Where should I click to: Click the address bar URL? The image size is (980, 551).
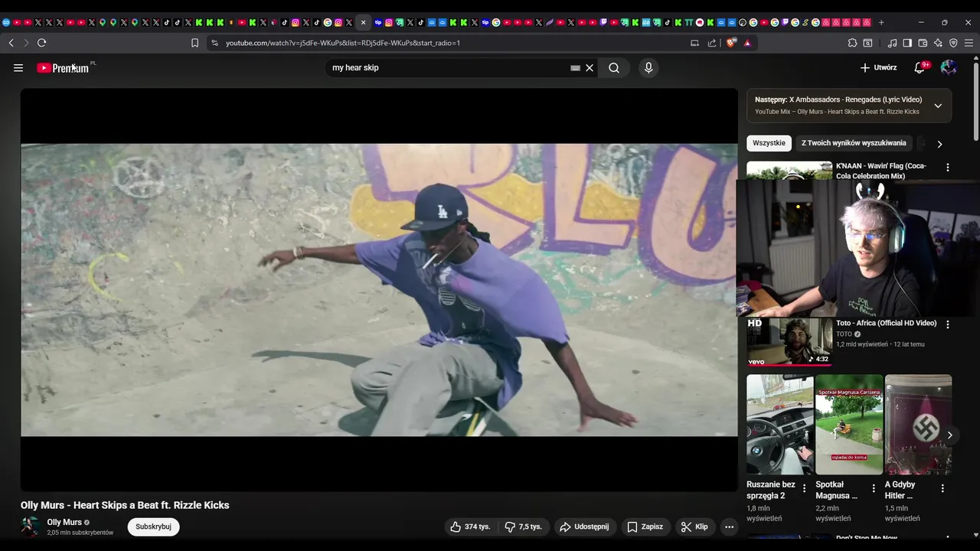[x=343, y=43]
